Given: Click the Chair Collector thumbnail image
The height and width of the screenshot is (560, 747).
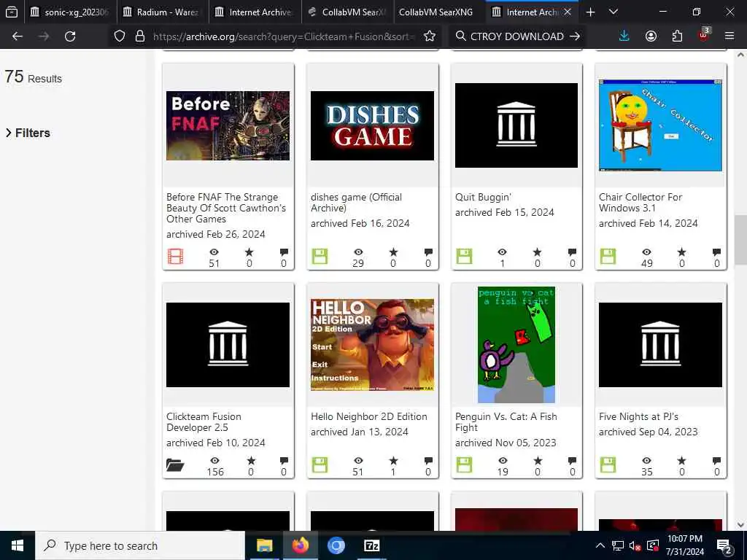Looking at the screenshot, I should 660,125.
